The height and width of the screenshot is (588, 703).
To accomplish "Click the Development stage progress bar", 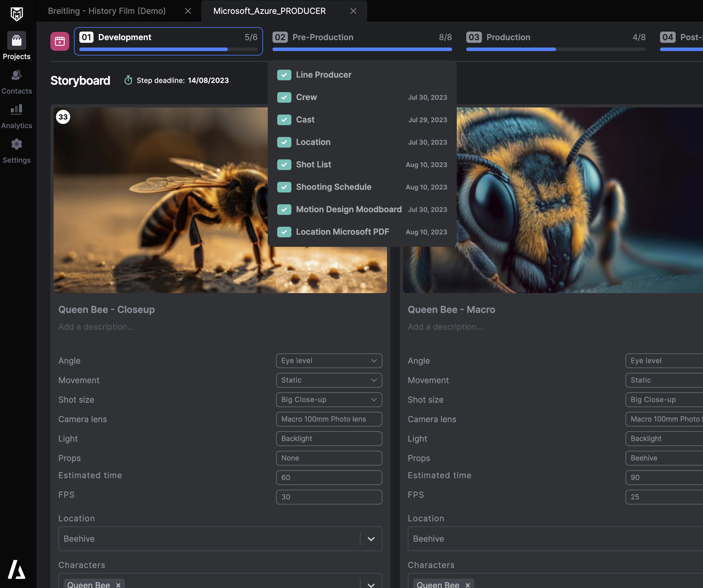I will 168,50.
